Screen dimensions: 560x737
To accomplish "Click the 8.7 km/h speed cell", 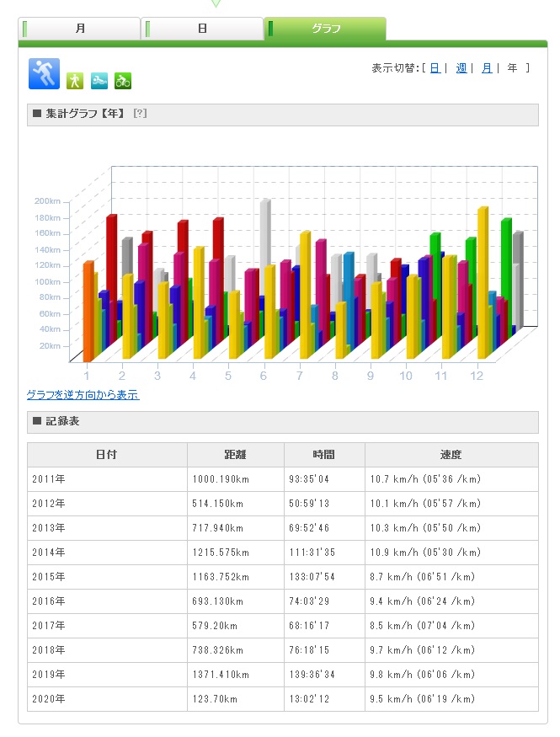I will tap(451, 577).
